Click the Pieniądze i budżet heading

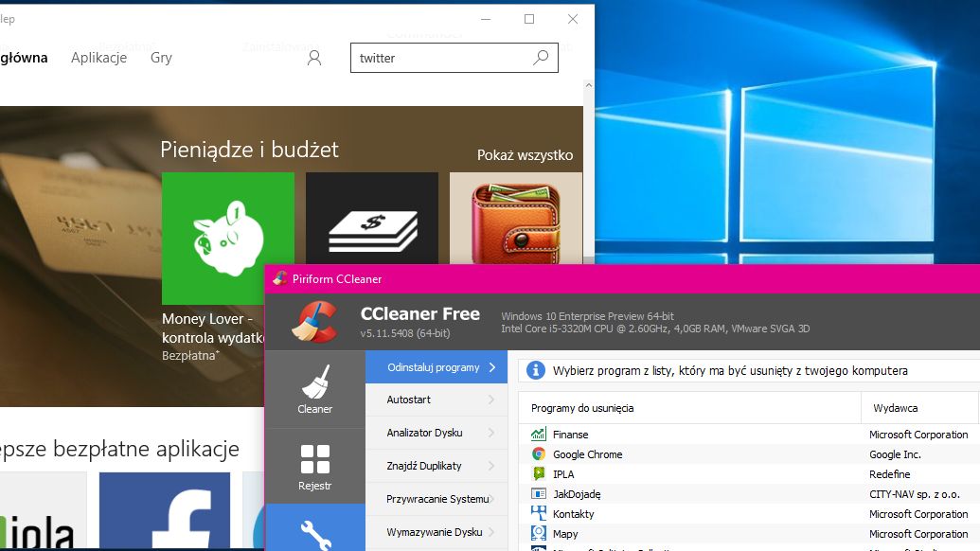[x=249, y=150]
